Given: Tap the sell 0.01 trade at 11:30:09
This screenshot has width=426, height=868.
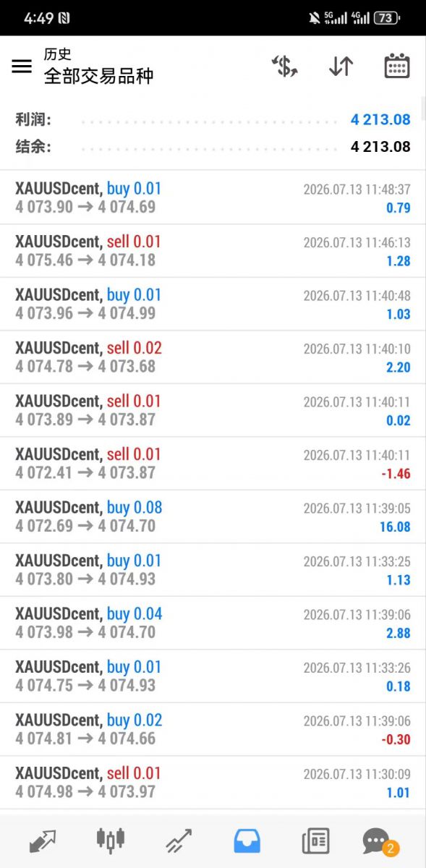Looking at the screenshot, I should tap(213, 783).
